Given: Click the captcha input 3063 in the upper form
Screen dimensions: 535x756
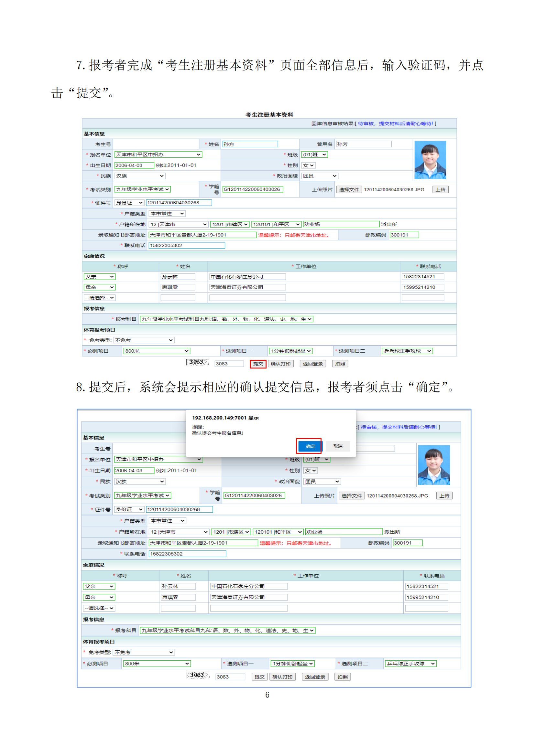Looking at the screenshot, I should pyautogui.click(x=229, y=364).
